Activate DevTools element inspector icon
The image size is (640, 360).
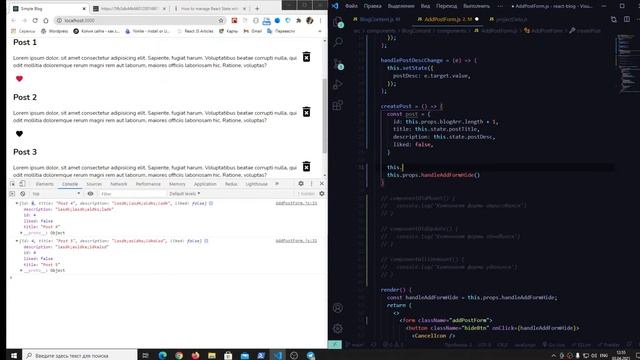13,184
